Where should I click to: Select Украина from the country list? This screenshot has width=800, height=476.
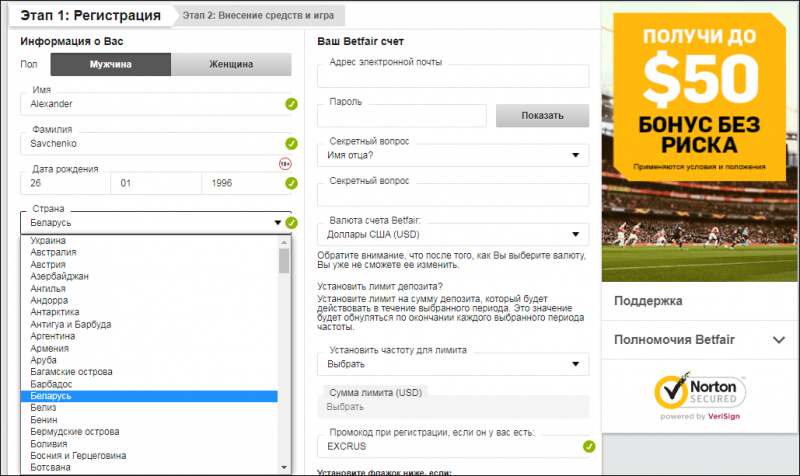click(x=149, y=240)
